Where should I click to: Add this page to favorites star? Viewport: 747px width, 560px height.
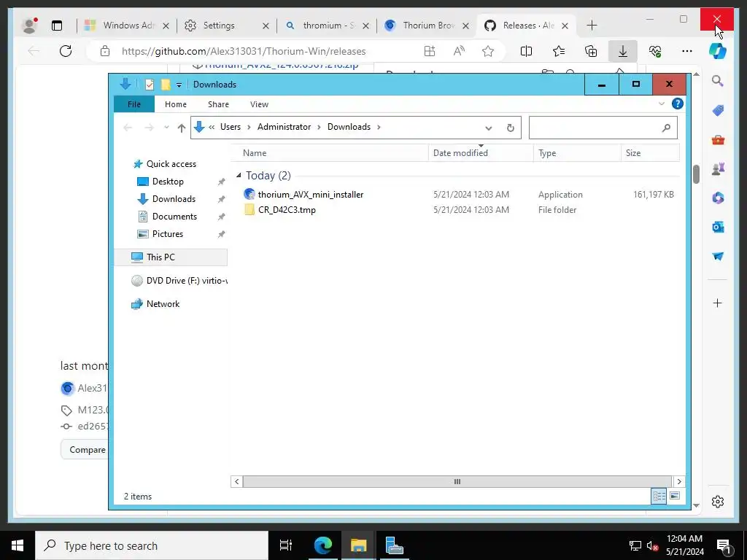(488, 51)
